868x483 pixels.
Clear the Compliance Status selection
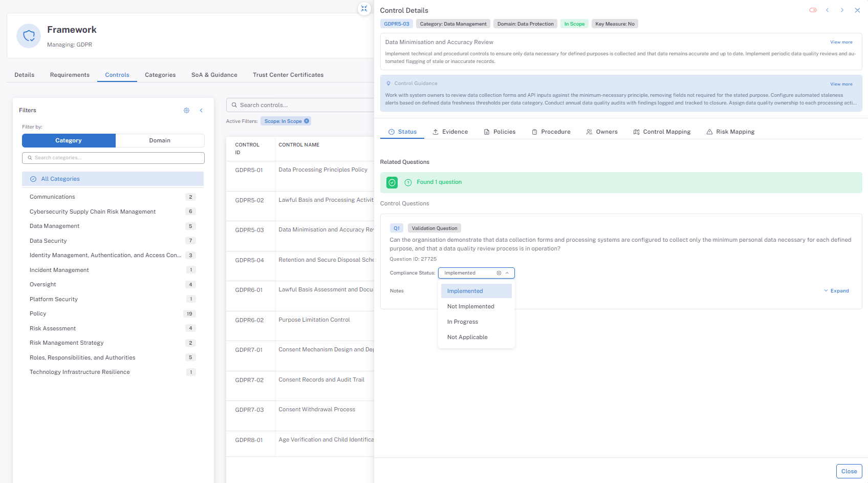pos(499,273)
